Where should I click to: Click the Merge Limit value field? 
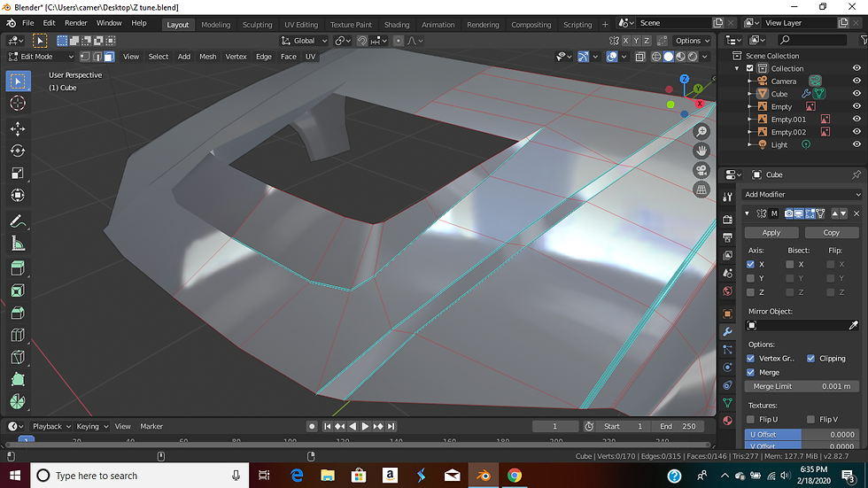tap(802, 386)
